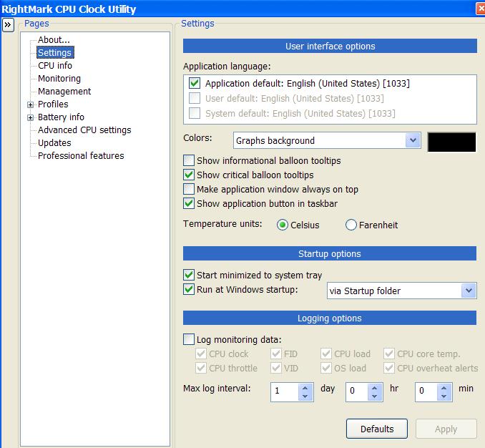The width and height of the screenshot is (485, 448).
Task: Go to the Monitoring page
Action: (59, 79)
